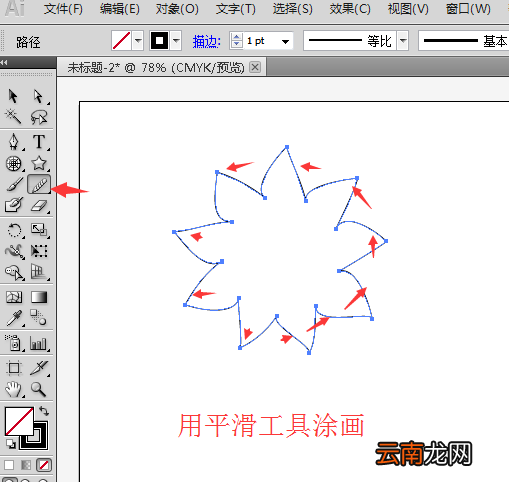The image size is (509, 482).
Task: Activate the Fill box in tools panel
Action: click(19, 421)
